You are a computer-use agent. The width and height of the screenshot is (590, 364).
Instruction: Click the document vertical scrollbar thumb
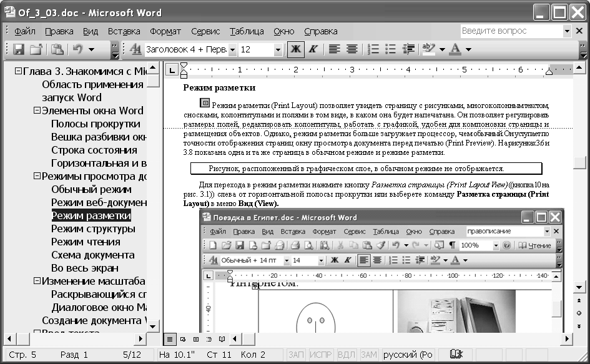(x=579, y=162)
